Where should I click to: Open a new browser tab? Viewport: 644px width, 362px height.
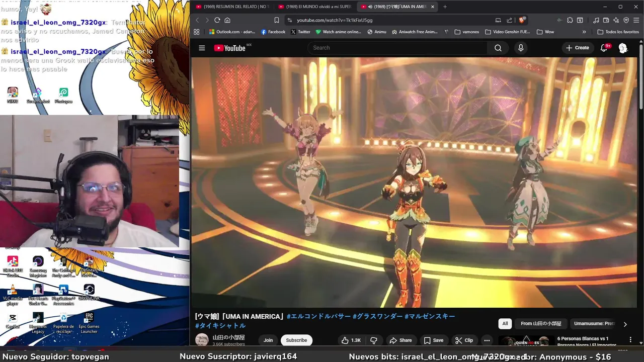(x=445, y=7)
